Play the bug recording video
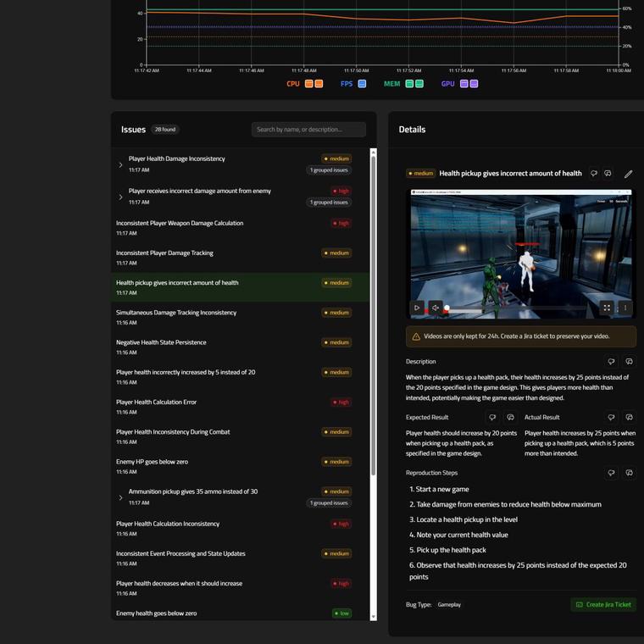 [417, 308]
